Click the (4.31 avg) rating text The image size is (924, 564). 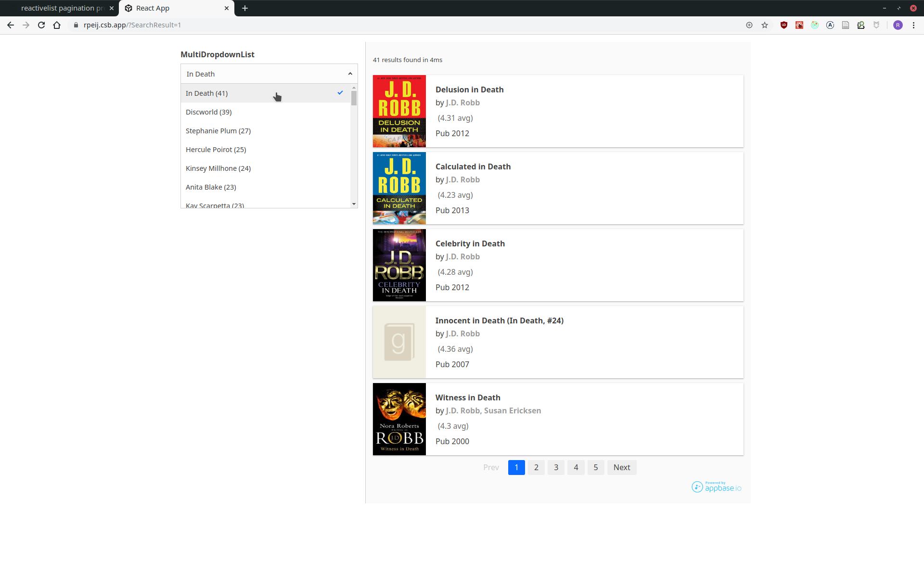455,118
